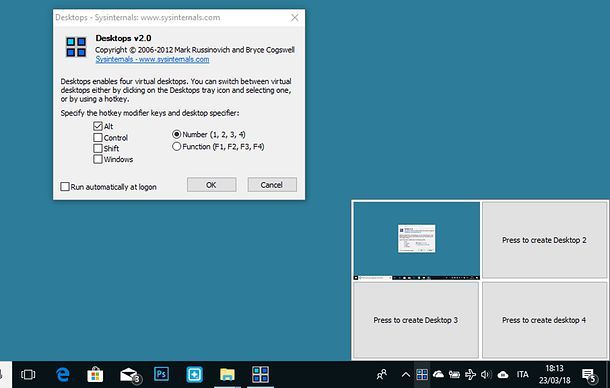Click the white cloud tray icon beside ITA
Image resolution: width=610 pixels, height=388 pixels.
point(503,374)
